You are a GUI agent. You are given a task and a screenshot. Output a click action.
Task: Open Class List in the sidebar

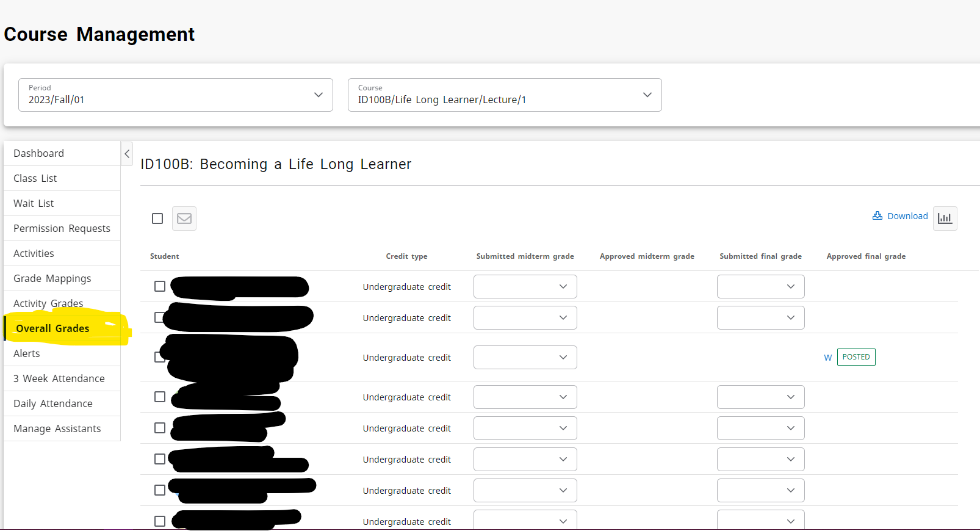[x=62, y=178]
